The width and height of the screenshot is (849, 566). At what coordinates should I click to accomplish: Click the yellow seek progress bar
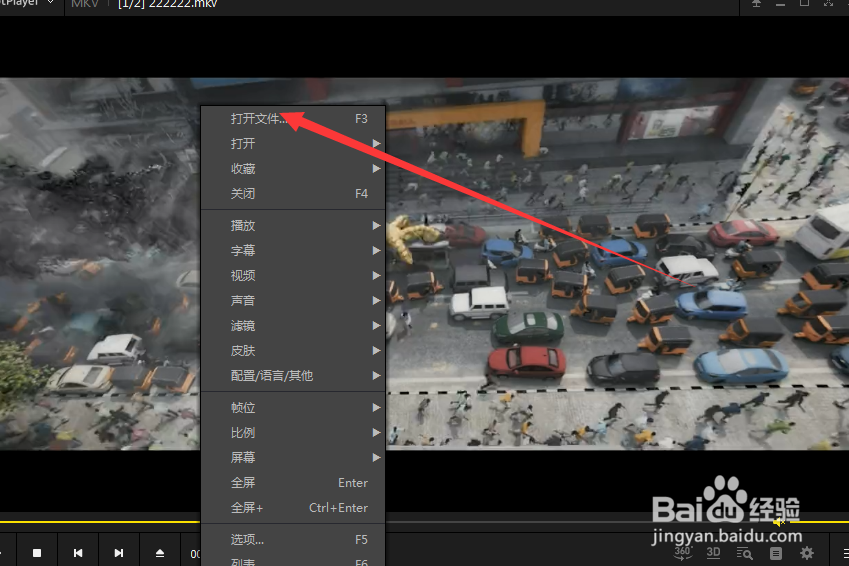tap(100, 522)
